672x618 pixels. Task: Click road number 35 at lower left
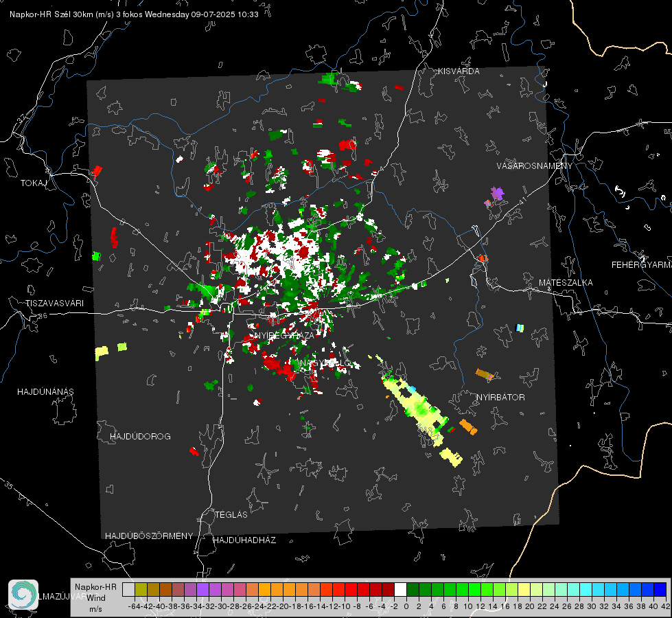click(x=9, y=485)
